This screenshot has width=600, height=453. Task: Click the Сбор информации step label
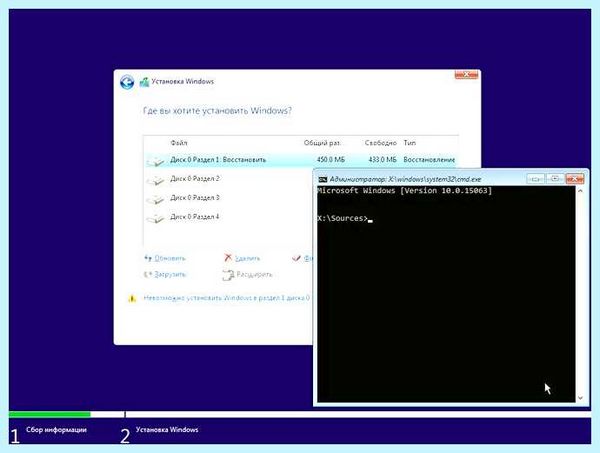point(56,430)
